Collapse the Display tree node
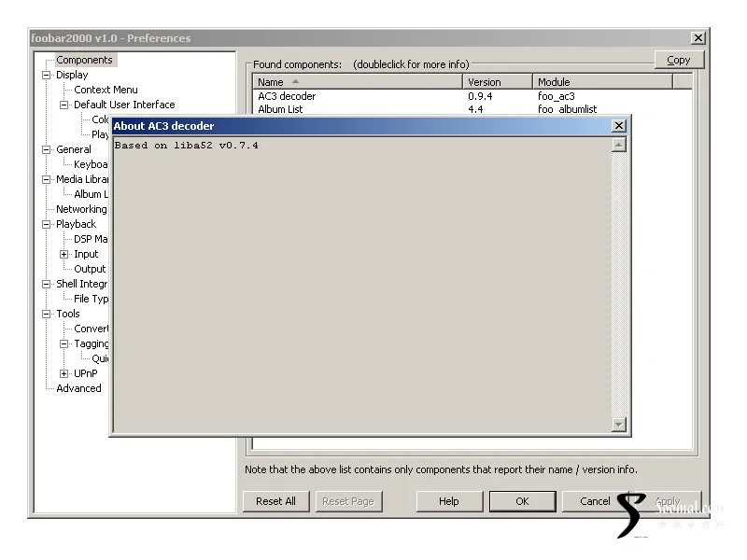Screen dimensions: 747x560 tap(46, 76)
